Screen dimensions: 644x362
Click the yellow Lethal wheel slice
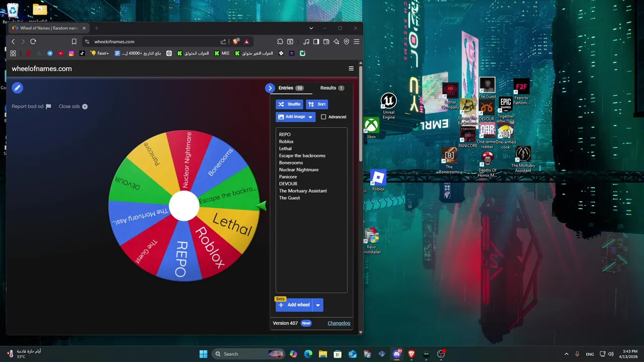tap(231, 225)
